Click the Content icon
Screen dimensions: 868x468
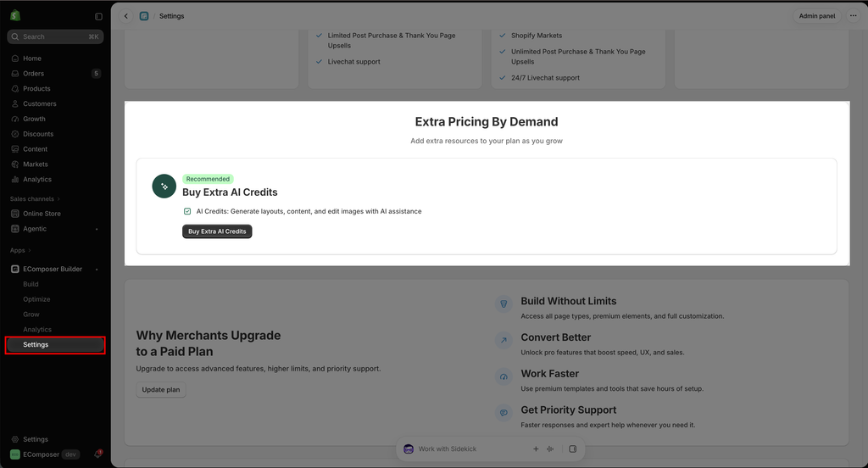click(15, 149)
